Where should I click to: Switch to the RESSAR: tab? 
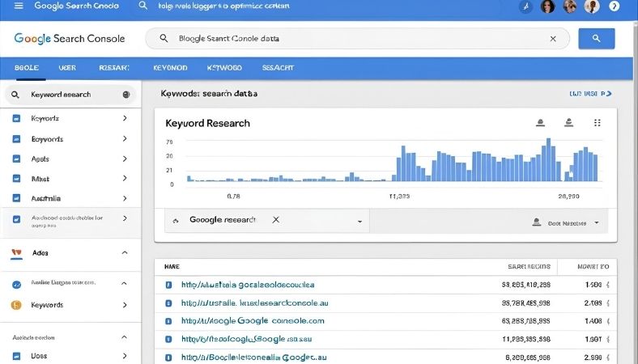coord(114,68)
